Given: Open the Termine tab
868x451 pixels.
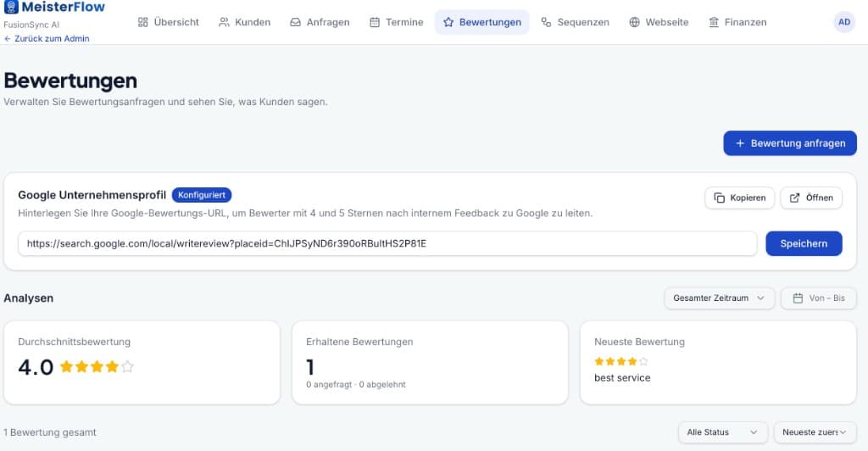Looking at the screenshot, I should 397,22.
